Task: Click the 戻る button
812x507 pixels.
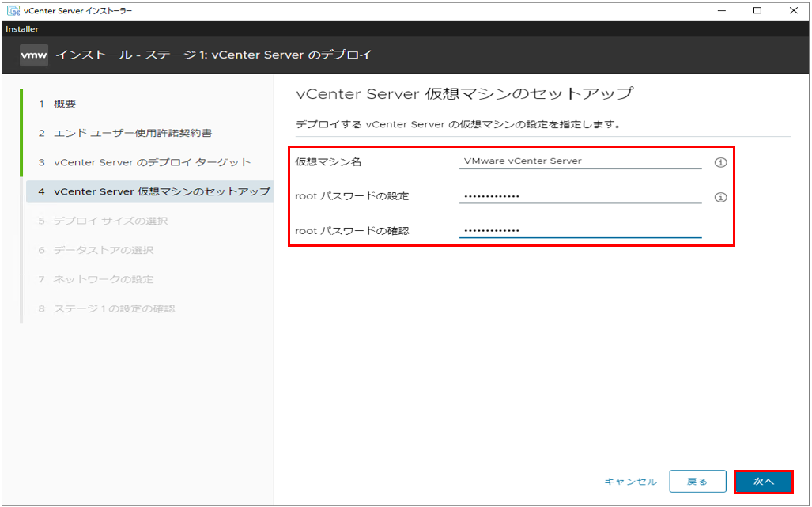Action: pyautogui.click(x=697, y=482)
